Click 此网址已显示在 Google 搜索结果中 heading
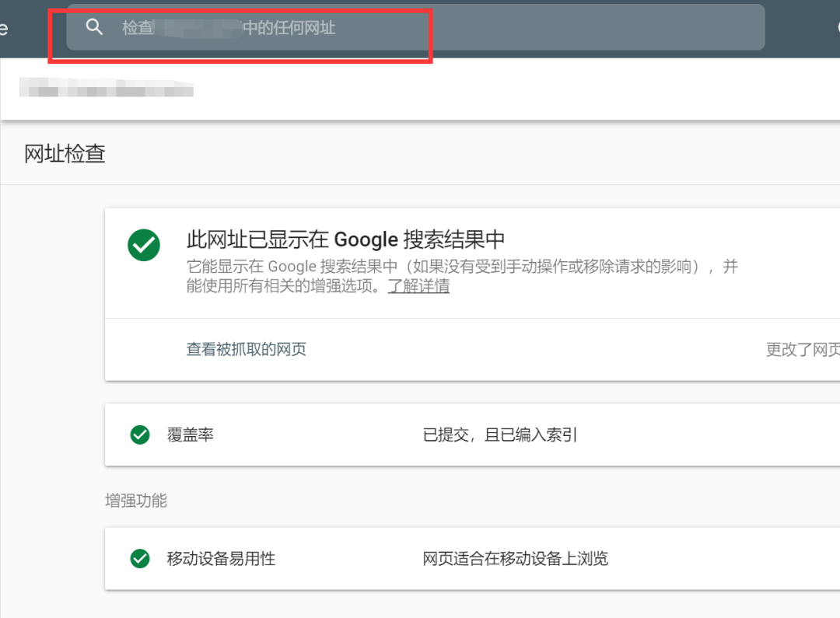Screen dimensions: 840x618 point(345,239)
